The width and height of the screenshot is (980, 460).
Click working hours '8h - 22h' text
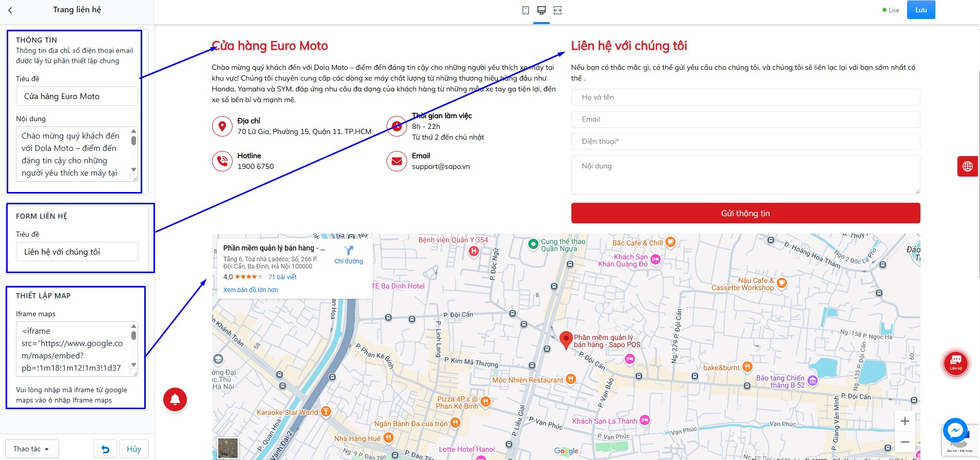426,126
